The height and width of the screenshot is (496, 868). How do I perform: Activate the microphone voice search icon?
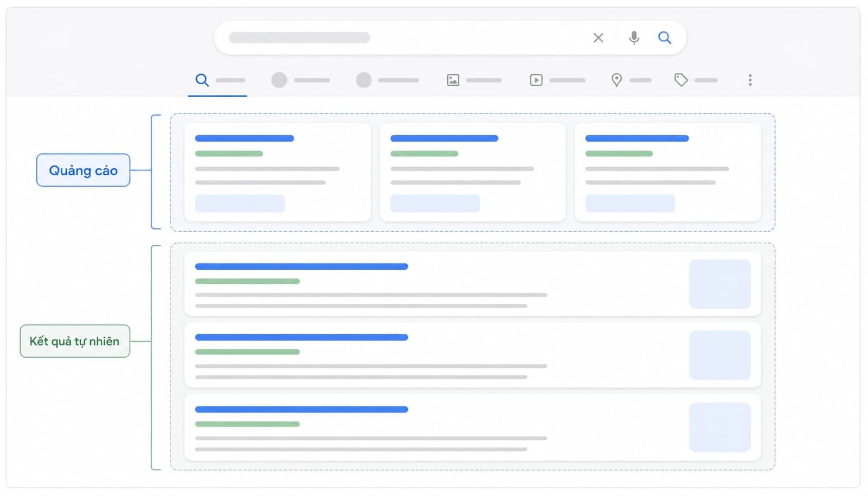[x=634, y=37]
